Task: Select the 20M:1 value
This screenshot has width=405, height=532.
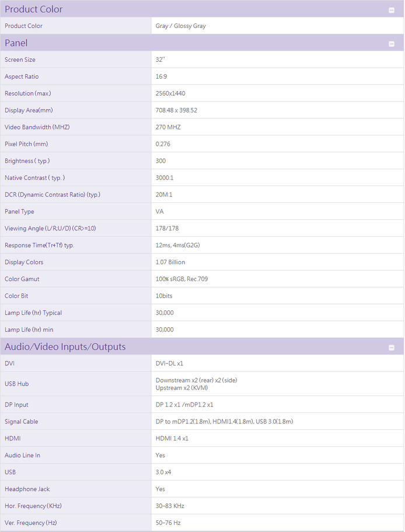Action: pyautogui.click(x=164, y=195)
